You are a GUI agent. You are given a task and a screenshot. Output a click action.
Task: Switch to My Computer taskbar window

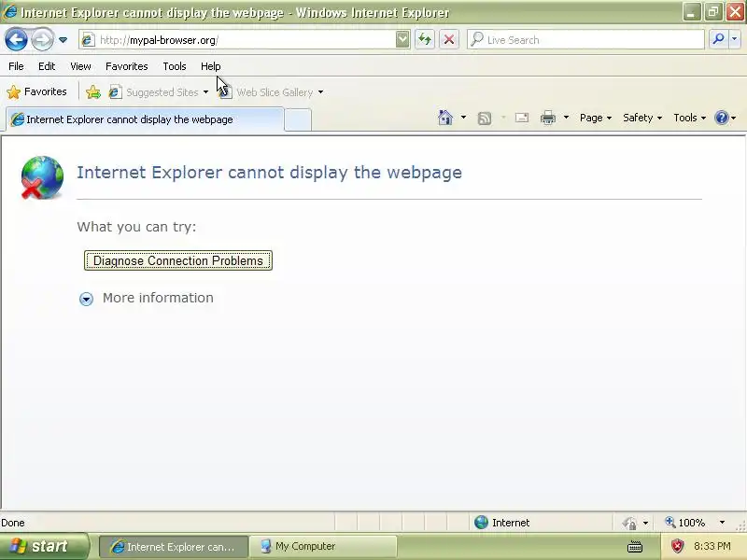click(322, 546)
